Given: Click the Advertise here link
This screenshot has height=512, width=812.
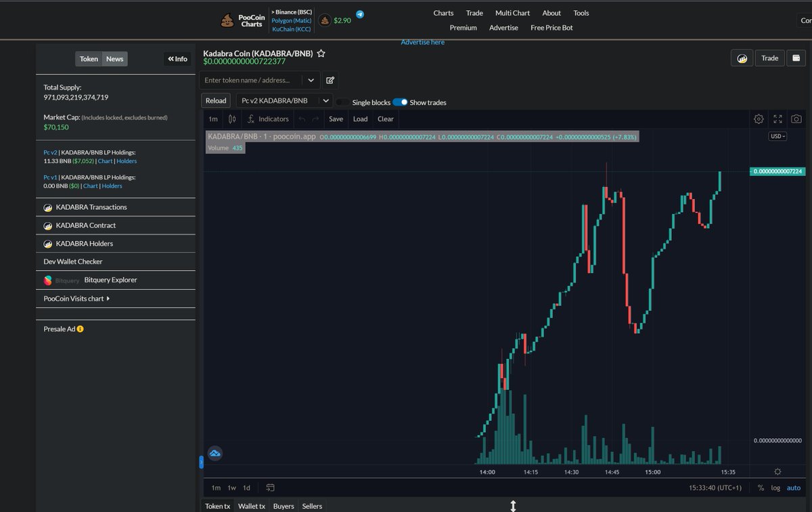Looking at the screenshot, I should click(x=423, y=42).
